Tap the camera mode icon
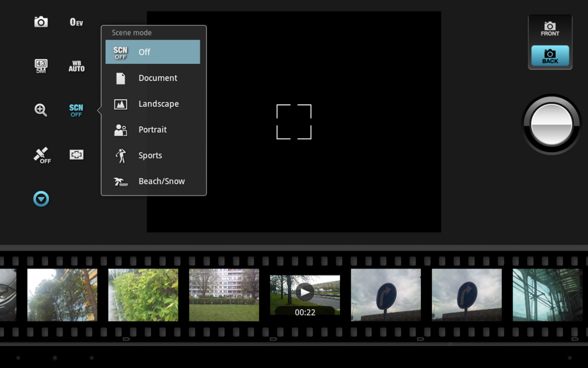Screen dimensions: 588x368 point(41,22)
